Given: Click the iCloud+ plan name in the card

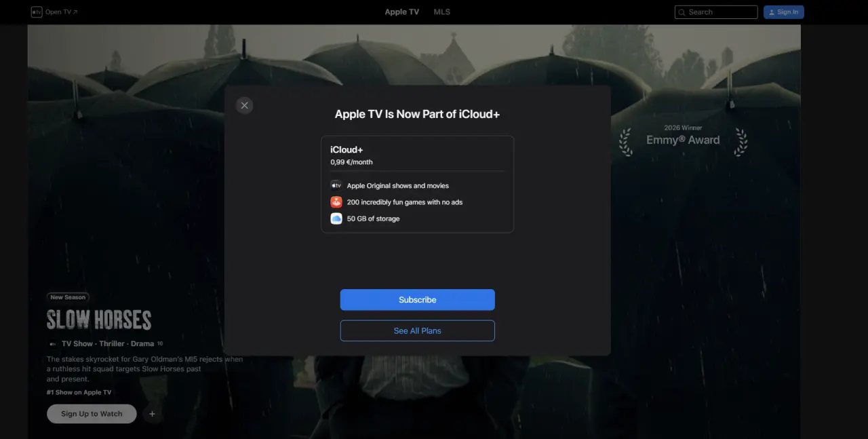Looking at the screenshot, I should 347,150.
